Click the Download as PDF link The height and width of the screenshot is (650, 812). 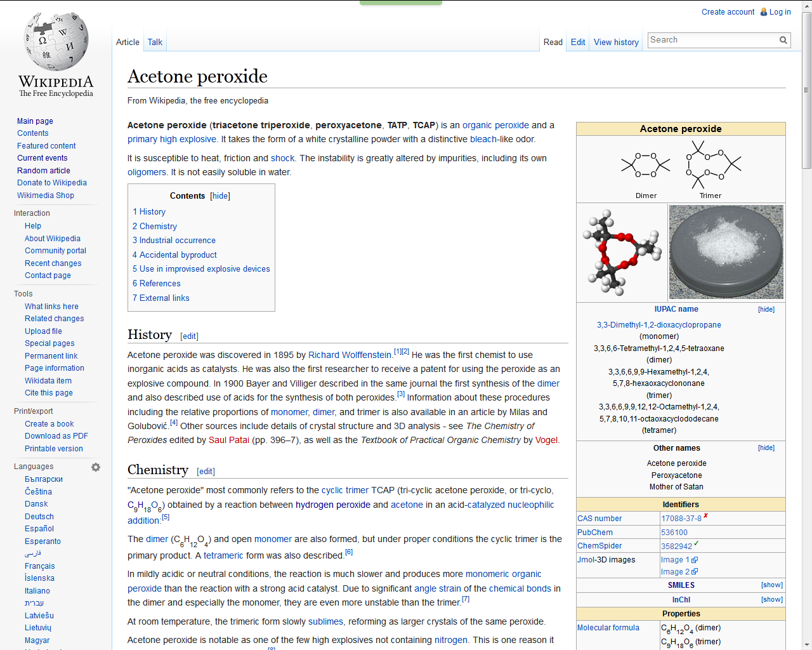56,436
